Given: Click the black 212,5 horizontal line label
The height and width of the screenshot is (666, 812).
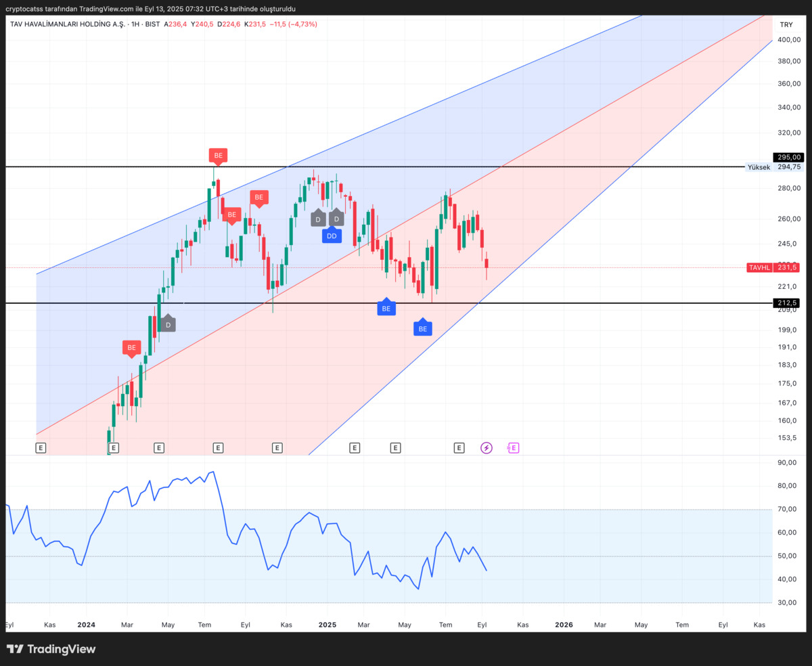Looking at the screenshot, I should coord(787,303).
